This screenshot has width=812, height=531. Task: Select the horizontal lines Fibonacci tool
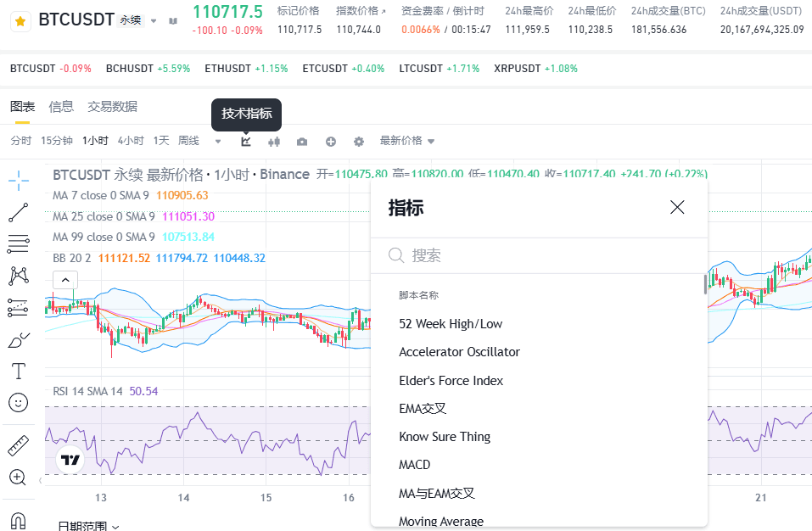tap(19, 243)
